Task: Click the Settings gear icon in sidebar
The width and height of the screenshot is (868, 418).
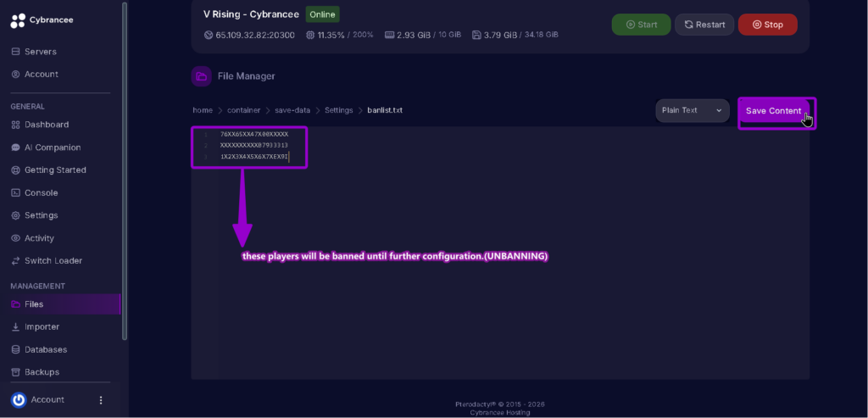Action: click(15, 215)
